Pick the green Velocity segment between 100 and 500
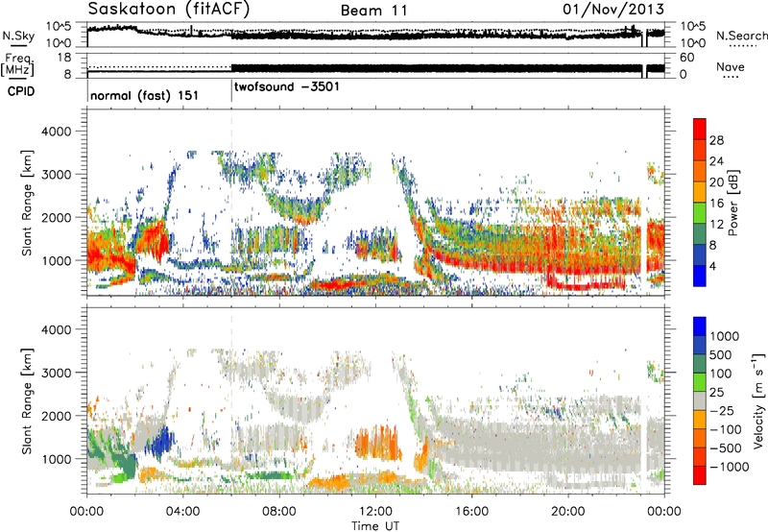Image resolution: width=768 pixels, height=532 pixels. click(700, 364)
